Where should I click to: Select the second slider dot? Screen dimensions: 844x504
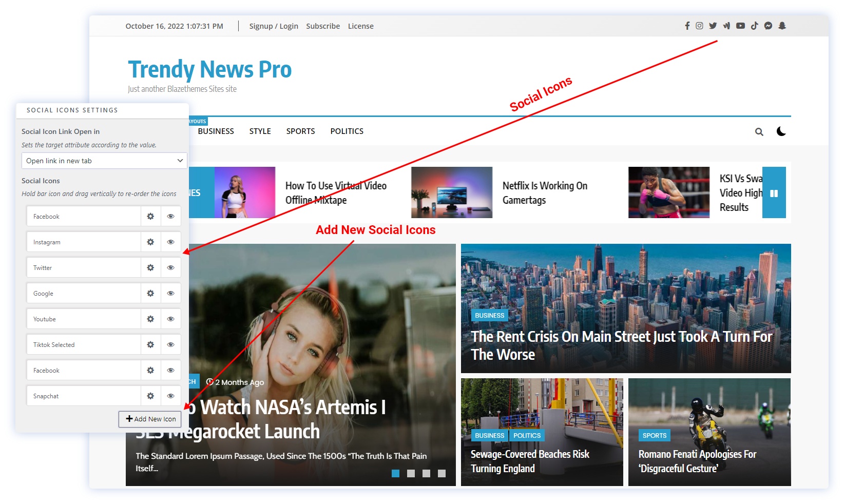[x=411, y=474]
